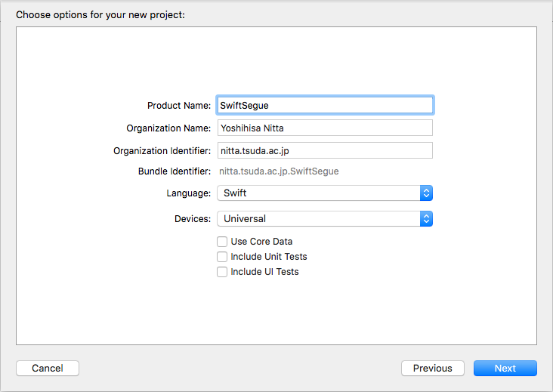Go back with the Previous button
Screen dimensions: 553x392
[433, 369]
